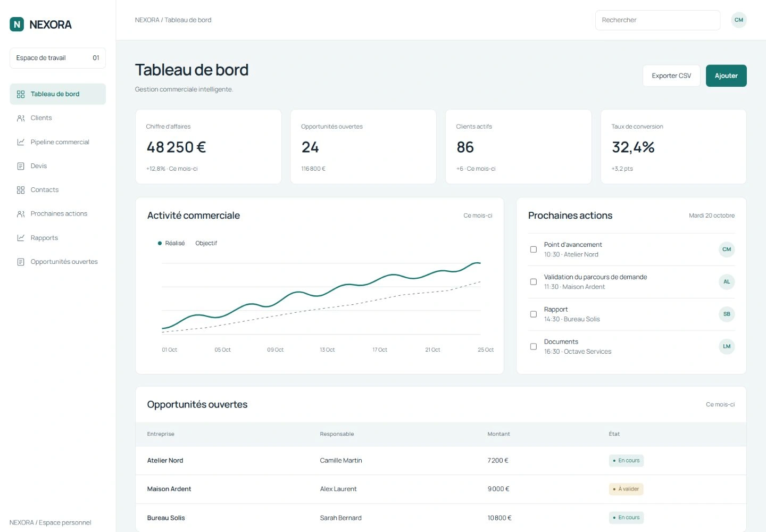Click the En cours badge for Atelier Nord
This screenshot has width=766, height=532.
point(626,461)
